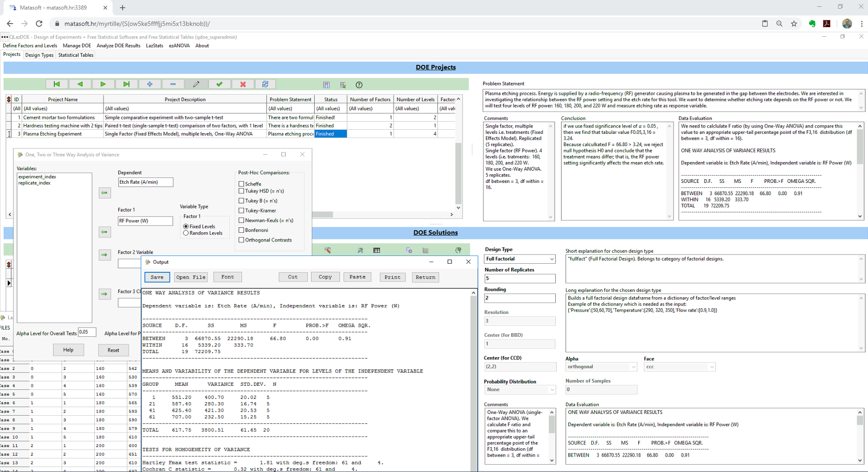The image size is (868, 472).
Task: Open the Analyze DOE Results menu
Action: (x=118, y=45)
